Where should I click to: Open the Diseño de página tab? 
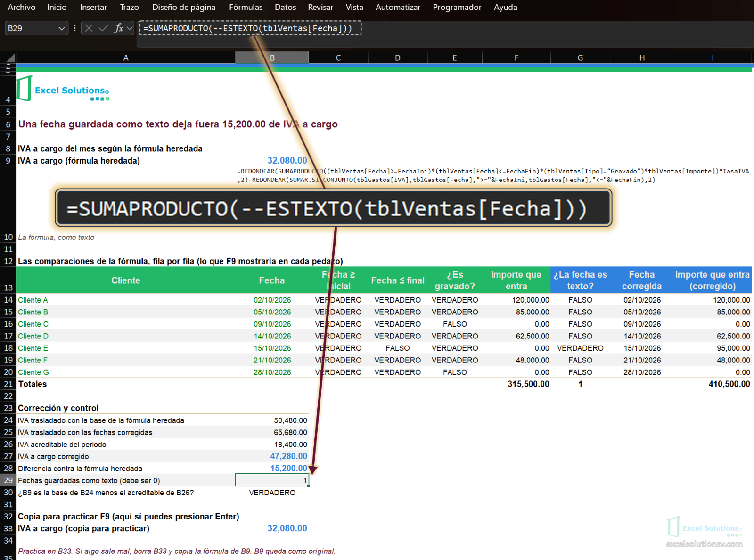point(184,7)
